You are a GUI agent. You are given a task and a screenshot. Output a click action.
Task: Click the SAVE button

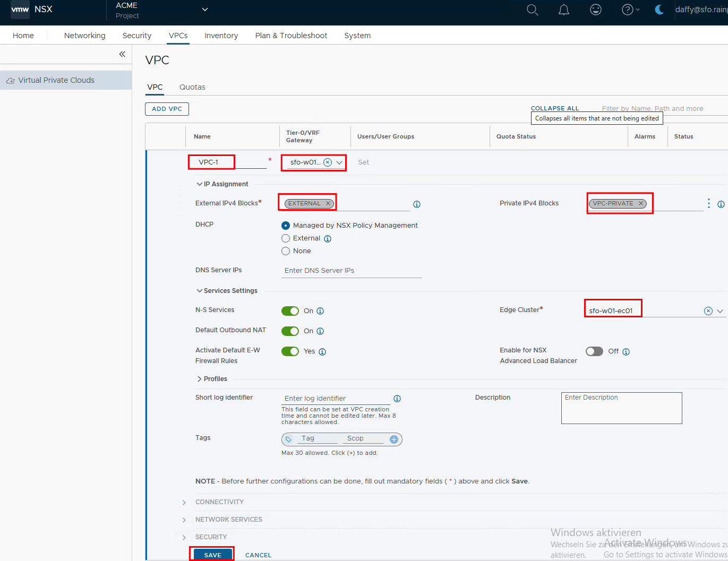212,555
